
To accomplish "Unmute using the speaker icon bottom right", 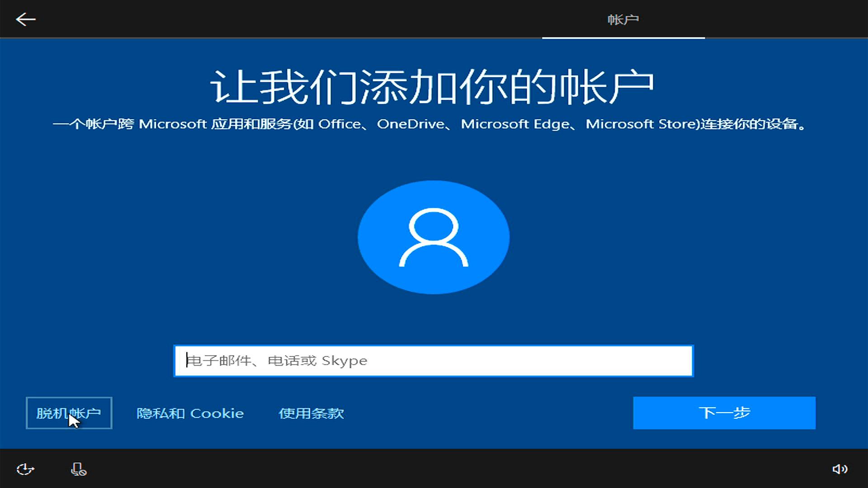I will point(840,469).
